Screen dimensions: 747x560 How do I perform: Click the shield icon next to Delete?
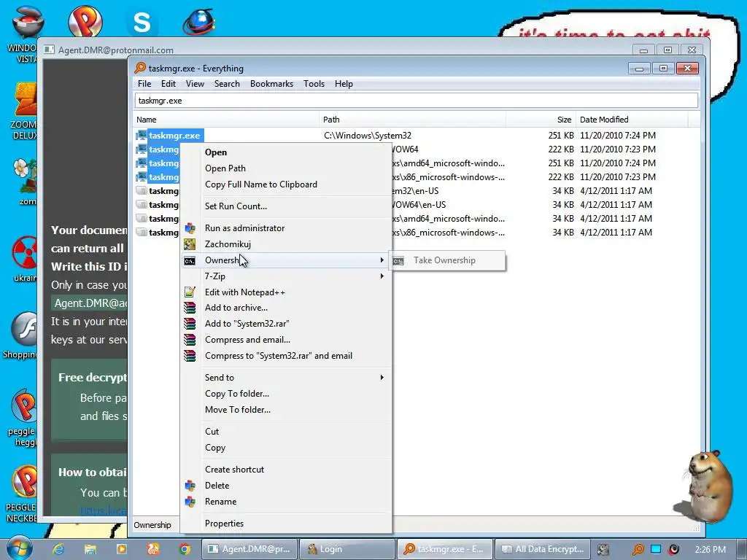click(190, 485)
